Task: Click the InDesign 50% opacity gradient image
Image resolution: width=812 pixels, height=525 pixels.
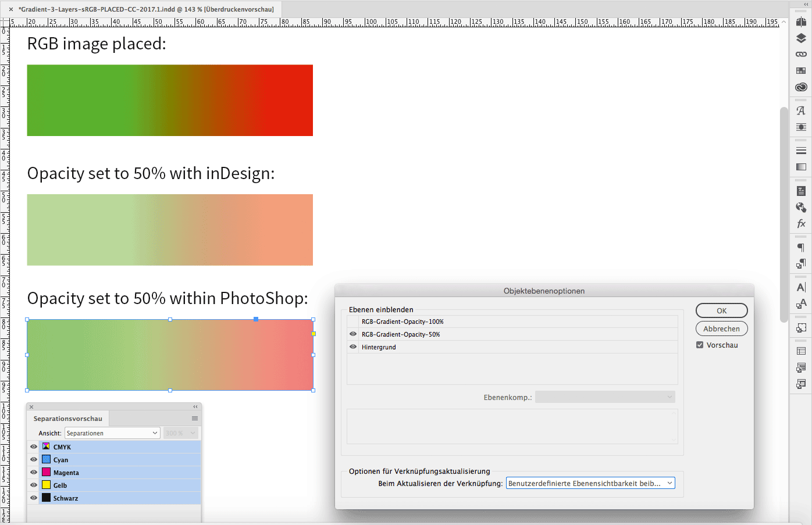Action: pos(170,230)
